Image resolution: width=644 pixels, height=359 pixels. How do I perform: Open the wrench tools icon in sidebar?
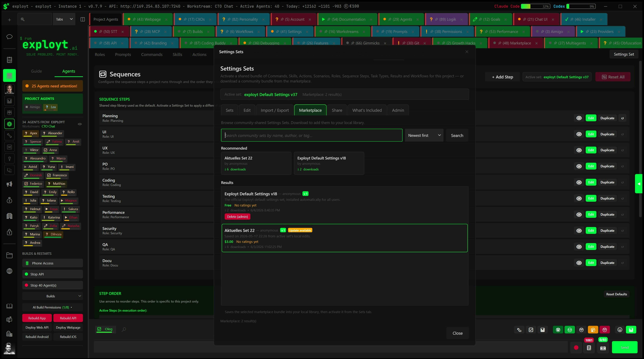click(x=9, y=136)
